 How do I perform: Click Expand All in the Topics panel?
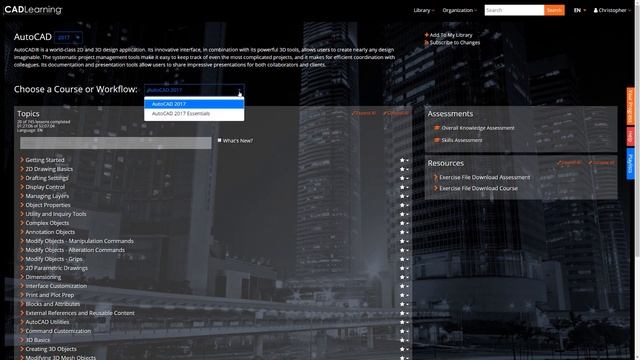pos(364,113)
